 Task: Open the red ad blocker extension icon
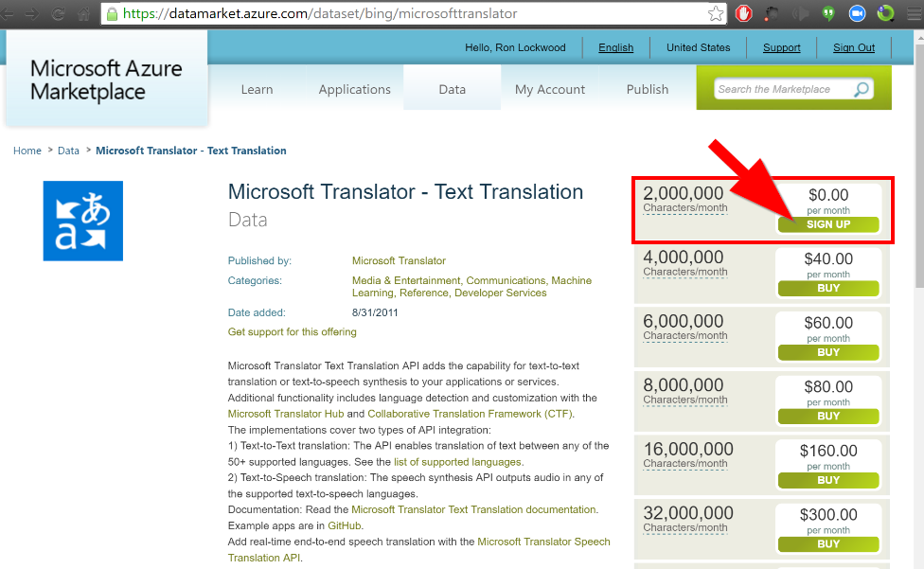tap(744, 14)
